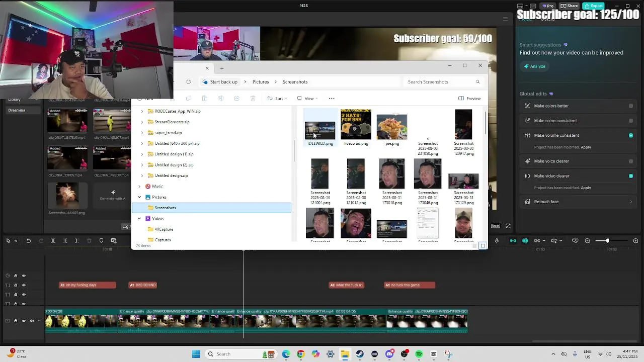Image resolution: width=644 pixels, height=362 pixels.
Task: Click the Export button
Action: click(594, 6)
